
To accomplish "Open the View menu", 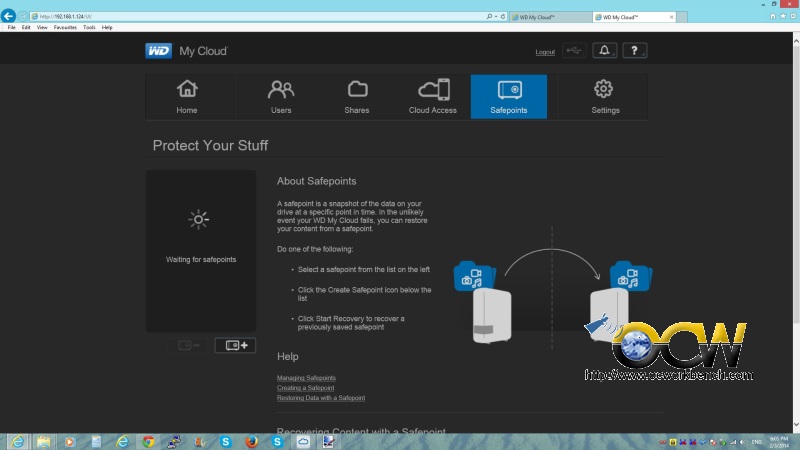I will (x=42, y=28).
